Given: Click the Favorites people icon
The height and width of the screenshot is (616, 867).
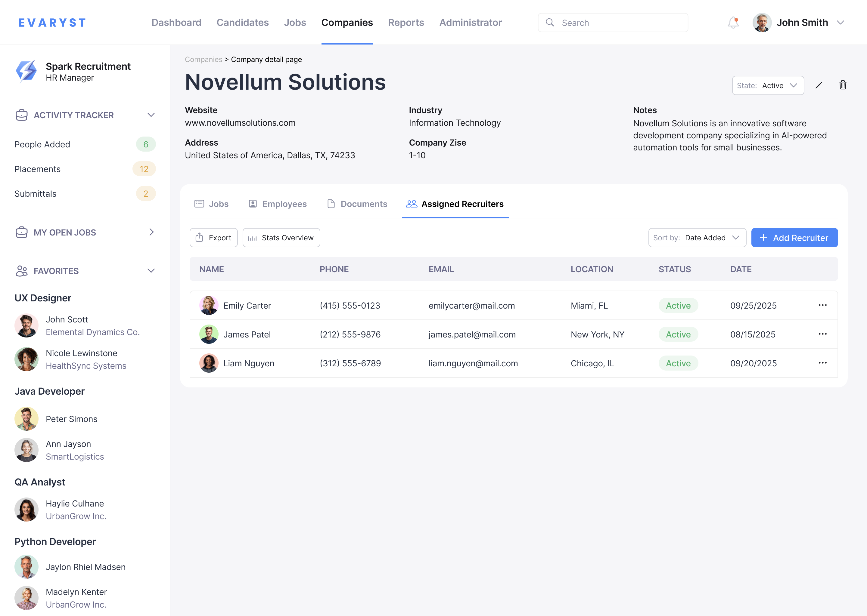Looking at the screenshot, I should [x=22, y=271].
